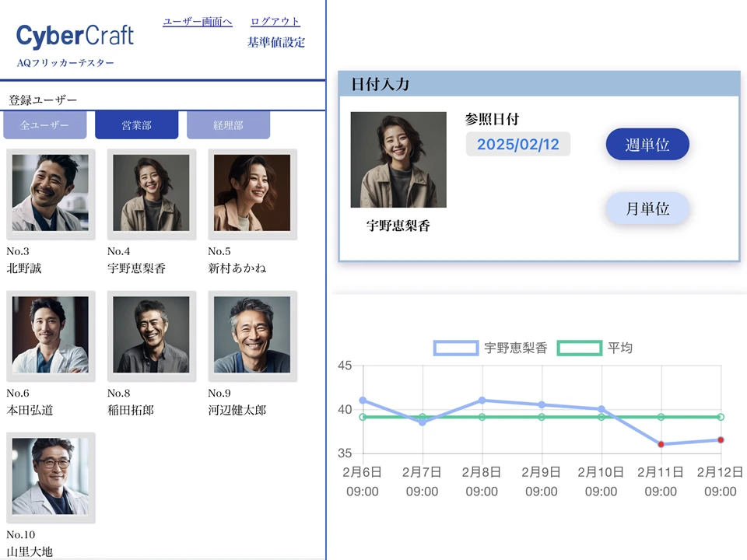Viewport: 747px width, 560px height.
Task: Click the AQフリッカーテスター subtitle
Action: (x=65, y=63)
